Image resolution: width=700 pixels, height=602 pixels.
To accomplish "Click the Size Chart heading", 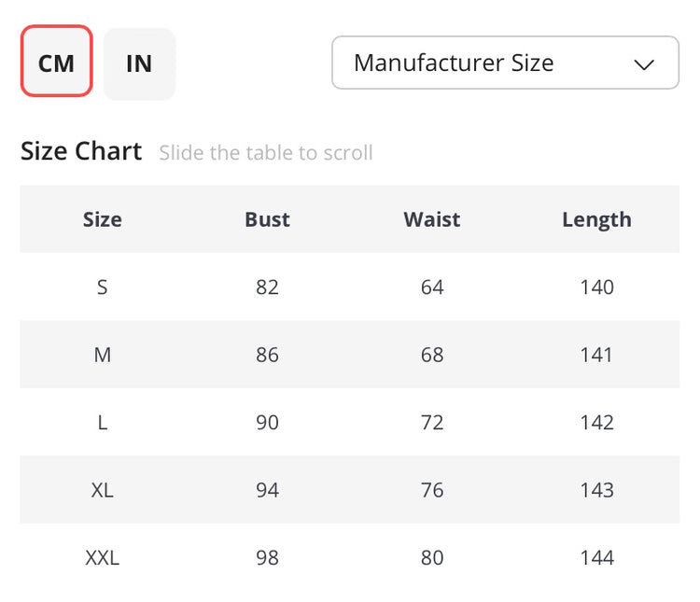I will click(x=81, y=151).
